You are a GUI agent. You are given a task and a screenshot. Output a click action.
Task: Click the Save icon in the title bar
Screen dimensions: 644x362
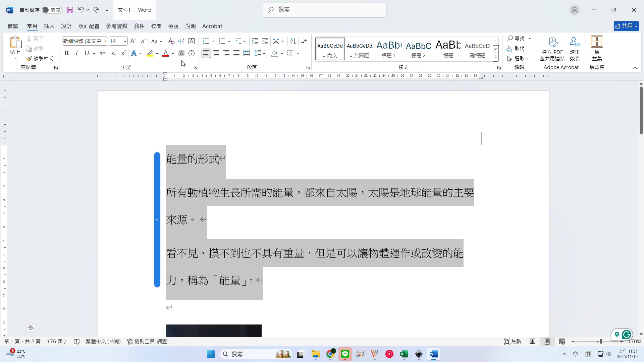coord(70,10)
